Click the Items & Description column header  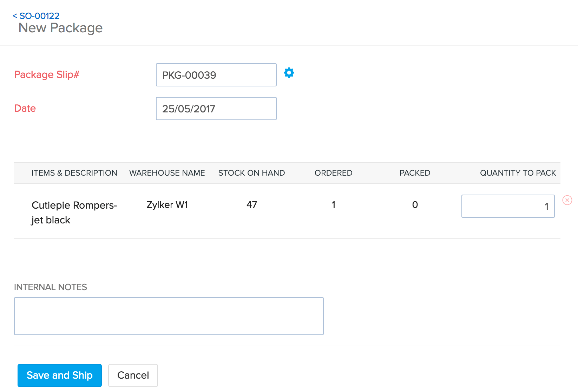(74, 173)
